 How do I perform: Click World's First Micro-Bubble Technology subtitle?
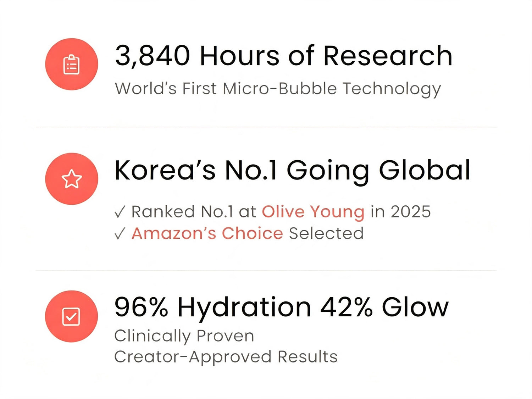coord(278,89)
